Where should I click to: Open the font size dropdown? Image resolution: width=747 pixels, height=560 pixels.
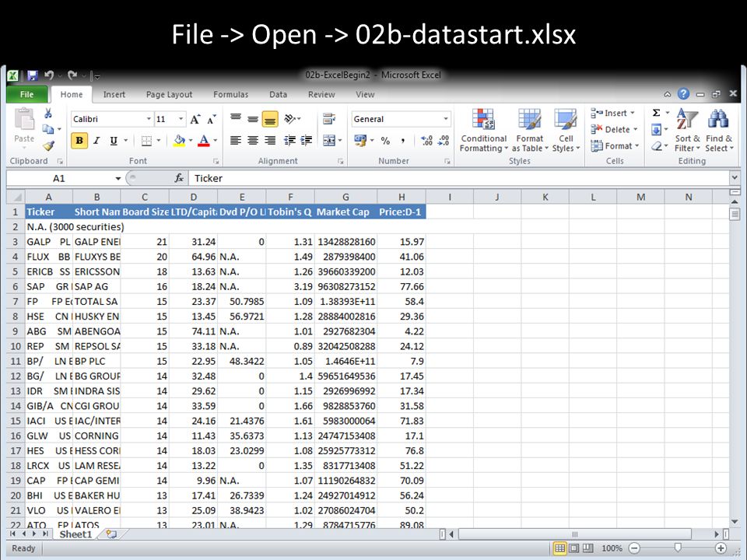tap(181, 119)
